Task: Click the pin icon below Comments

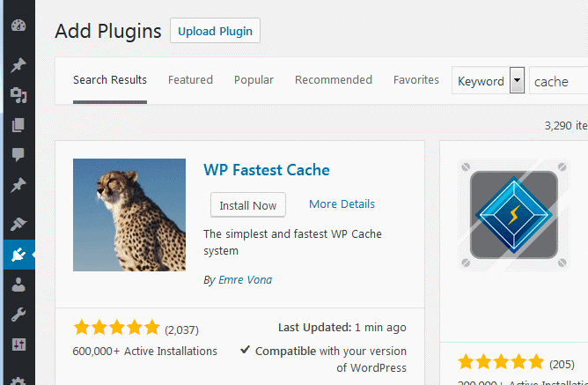Action: (18, 185)
